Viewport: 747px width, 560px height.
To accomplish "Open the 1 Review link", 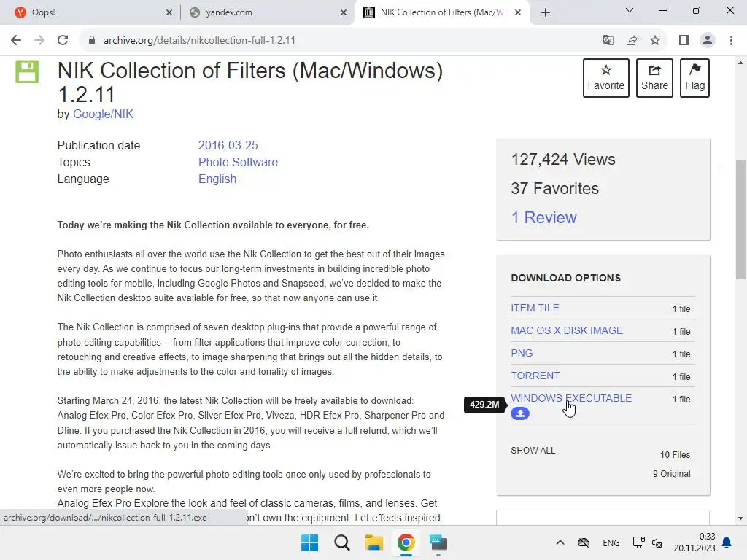I will click(x=543, y=217).
